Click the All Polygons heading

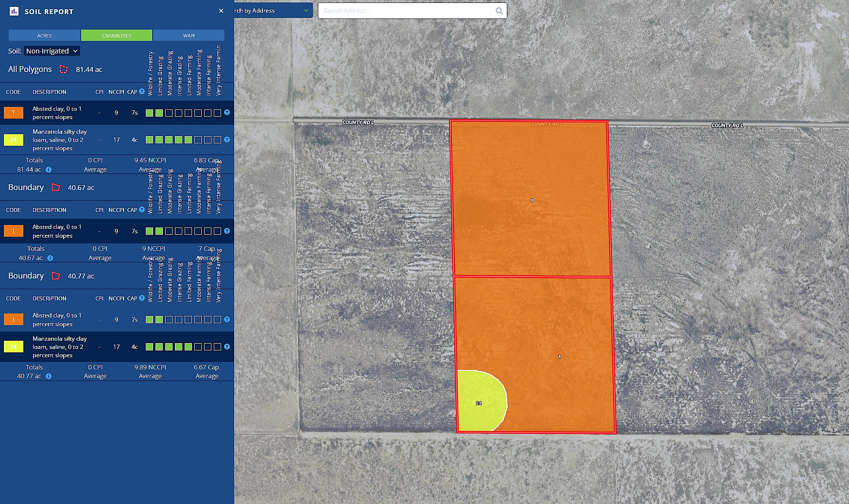coord(30,69)
